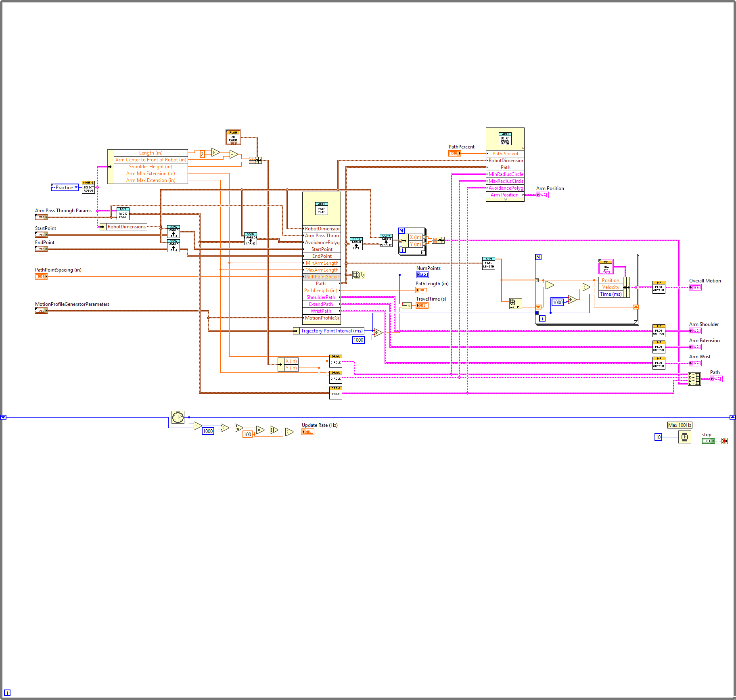736x700 pixels.
Task: Select the ARM PATH PLAN subVI icon
Action: point(321,209)
